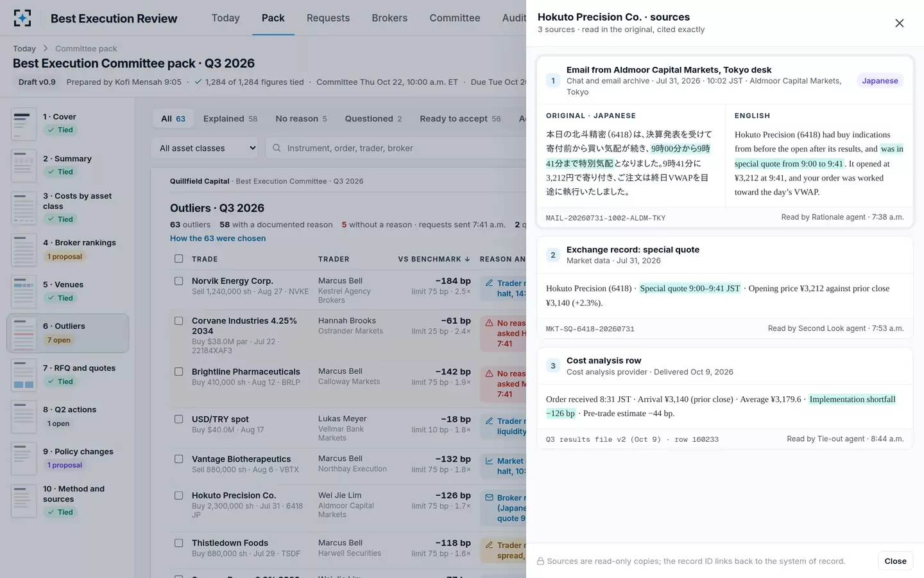Switch to the Requests tab
This screenshot has width=924, height=578.
328,18
